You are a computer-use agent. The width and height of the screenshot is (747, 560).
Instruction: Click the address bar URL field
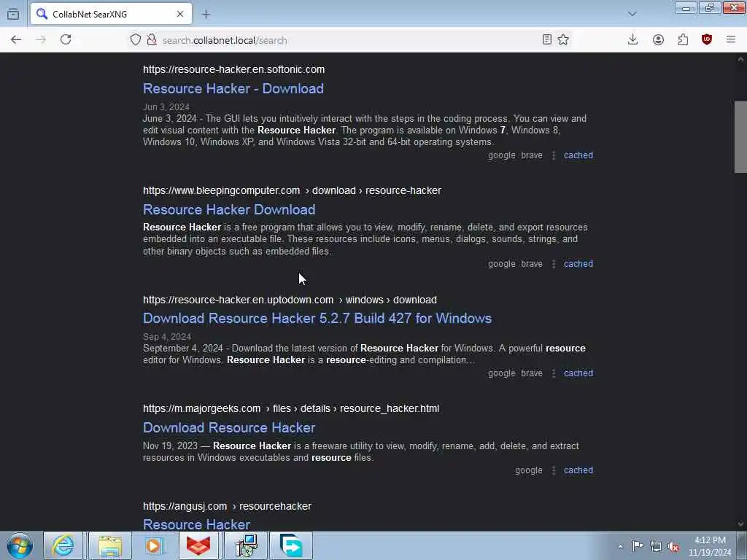(350, 40)
